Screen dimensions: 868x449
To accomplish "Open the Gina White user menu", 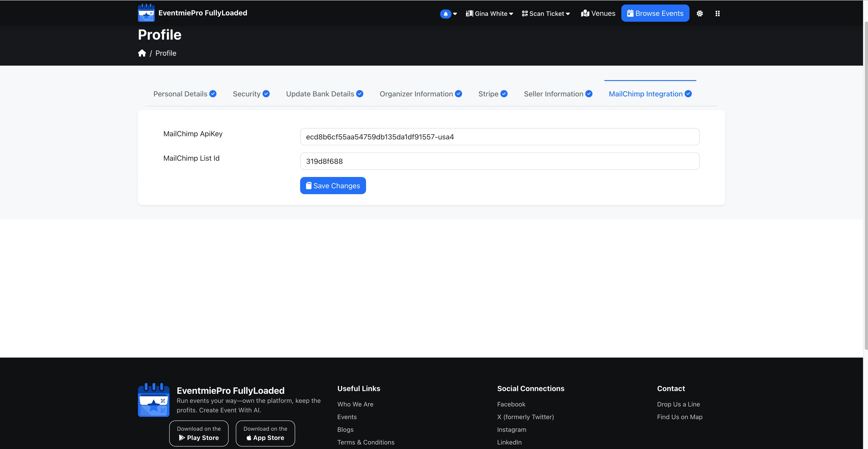I will point(489,13).
